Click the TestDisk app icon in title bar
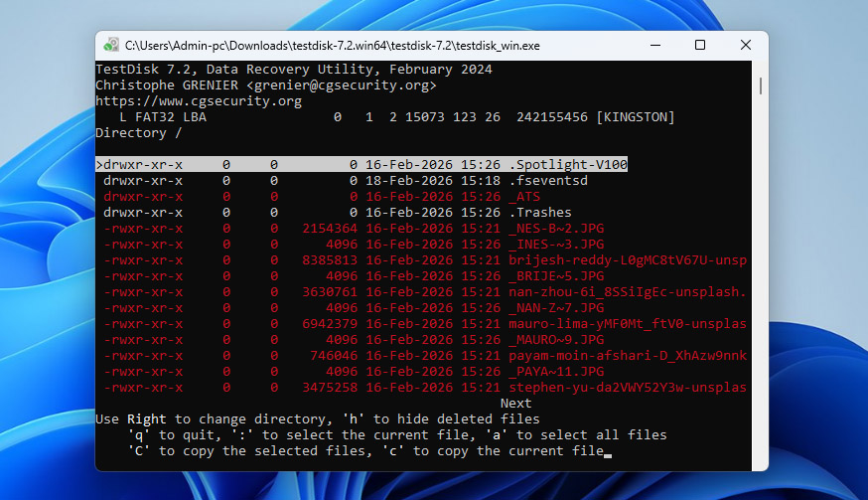Screen dimensions: 868x500 pyautogui.click(x=111, y=45)
